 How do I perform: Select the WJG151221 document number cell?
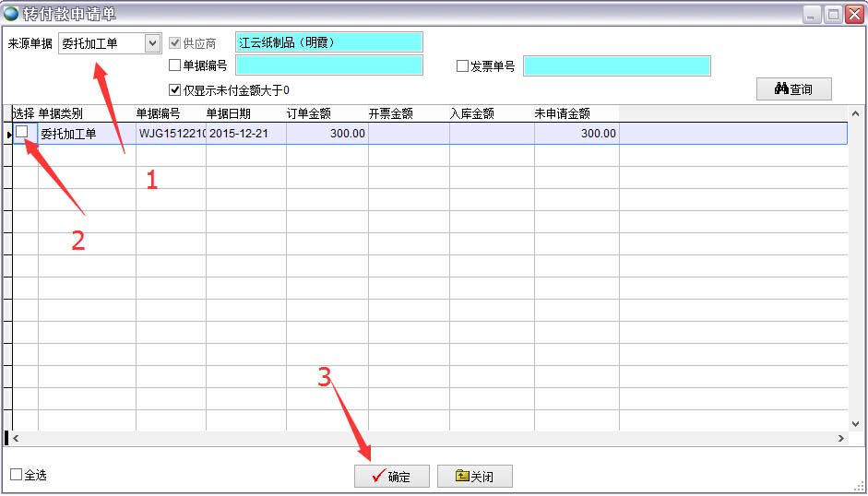(x=171, y=134)
